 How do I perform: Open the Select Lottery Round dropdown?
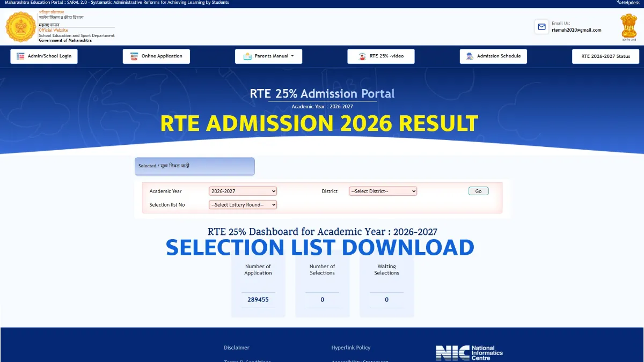[243, 204]
